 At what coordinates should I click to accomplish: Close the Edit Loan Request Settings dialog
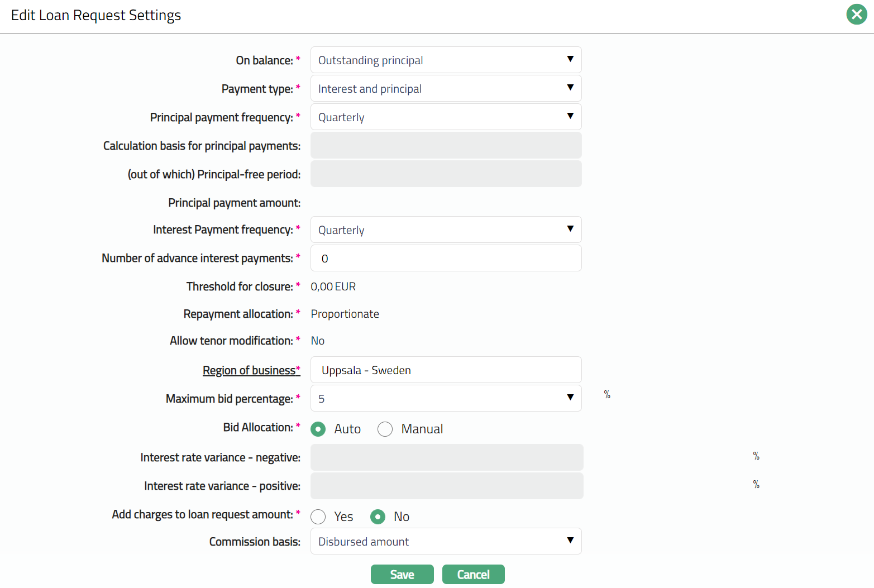click(856, 15)
